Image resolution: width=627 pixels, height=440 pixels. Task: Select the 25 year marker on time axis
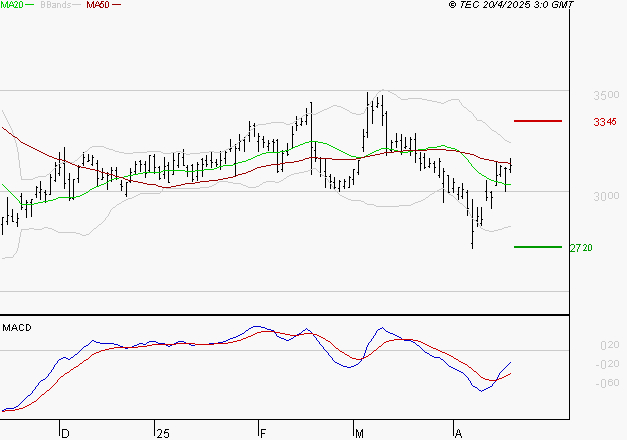point(163,433)
